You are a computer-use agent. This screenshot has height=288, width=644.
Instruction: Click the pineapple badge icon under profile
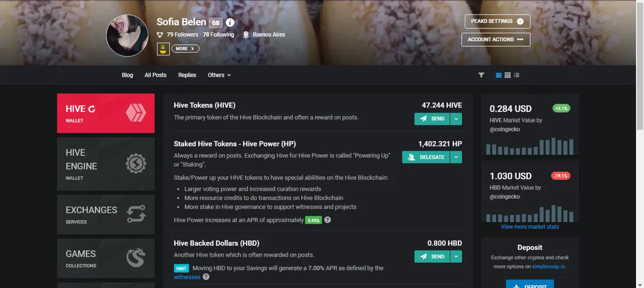click(163, 49)
